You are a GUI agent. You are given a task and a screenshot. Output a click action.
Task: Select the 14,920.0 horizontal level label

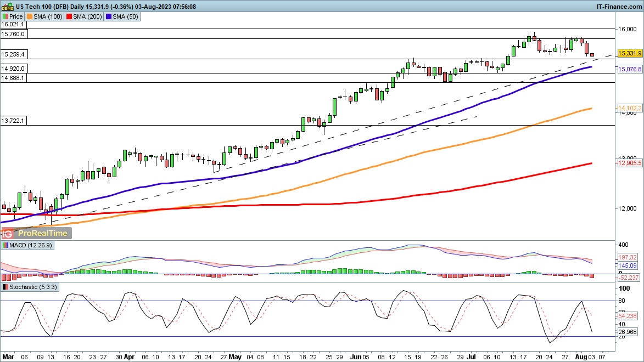pos(14,69)
